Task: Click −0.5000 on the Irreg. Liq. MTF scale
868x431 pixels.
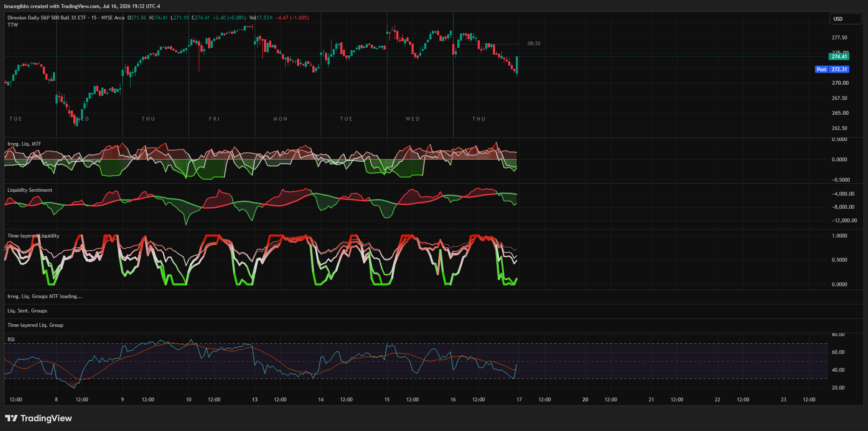Action: 840,180
